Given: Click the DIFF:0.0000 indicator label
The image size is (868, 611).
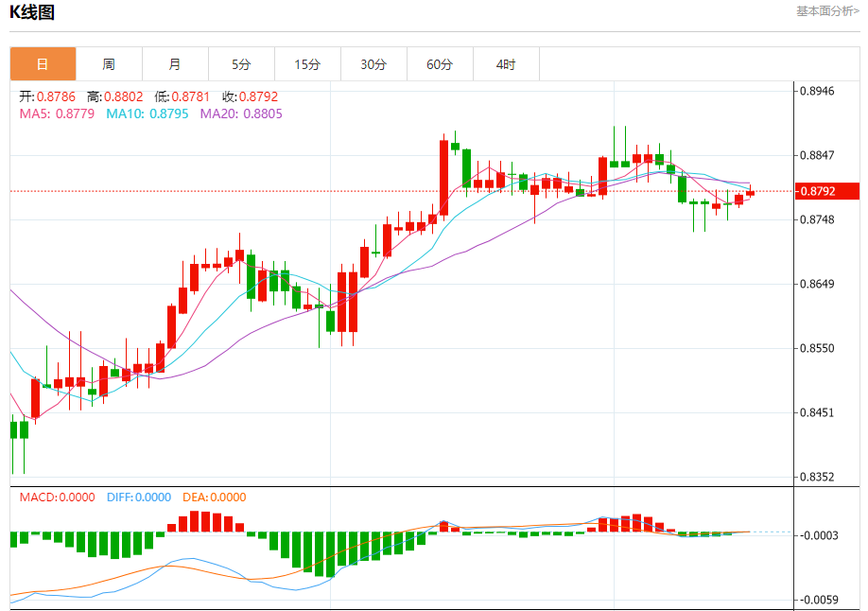Looking at the screenshot, I should coord(139,498).
